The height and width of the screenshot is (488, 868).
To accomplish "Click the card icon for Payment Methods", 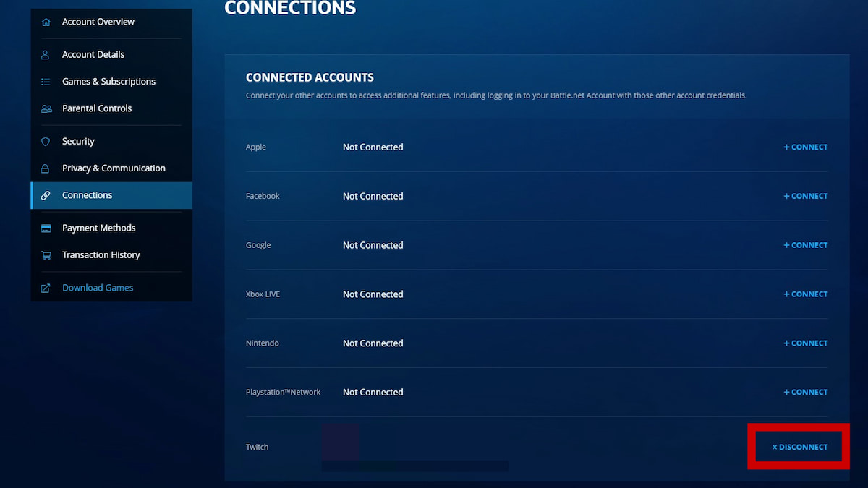I will [45, 228].
